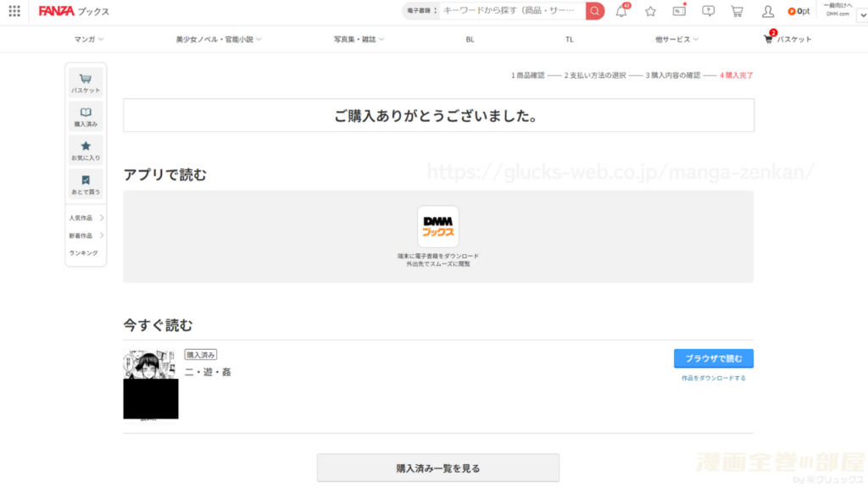Click the purchased manga cover thumbnail
This screenshot has width=868, height=488.
pos(151,384)
